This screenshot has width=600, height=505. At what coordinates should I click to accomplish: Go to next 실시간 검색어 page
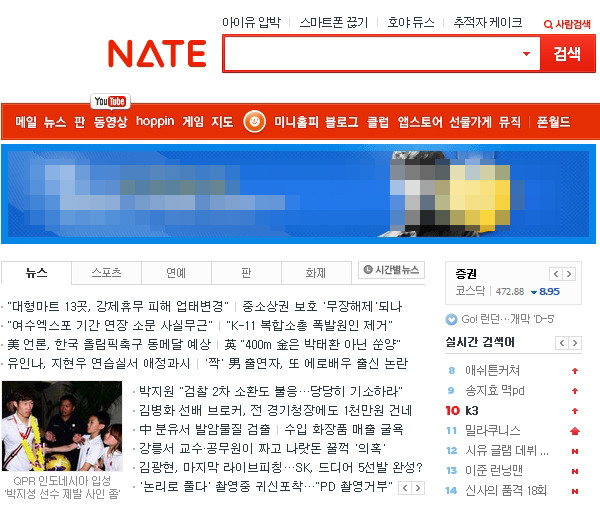pyautogui.click(x=575, y=343)
